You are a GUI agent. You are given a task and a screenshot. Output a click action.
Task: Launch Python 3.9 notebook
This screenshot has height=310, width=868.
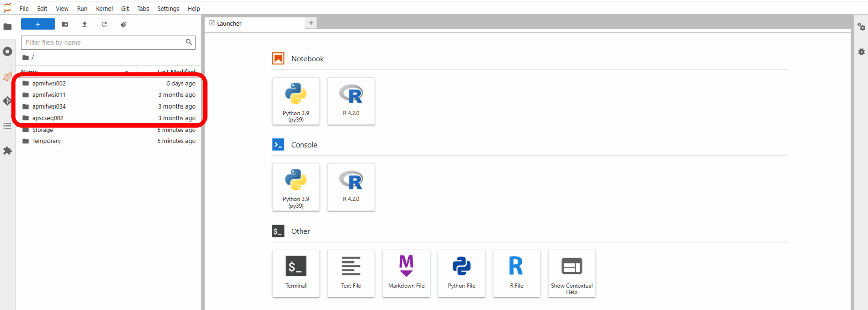[296, 101]
